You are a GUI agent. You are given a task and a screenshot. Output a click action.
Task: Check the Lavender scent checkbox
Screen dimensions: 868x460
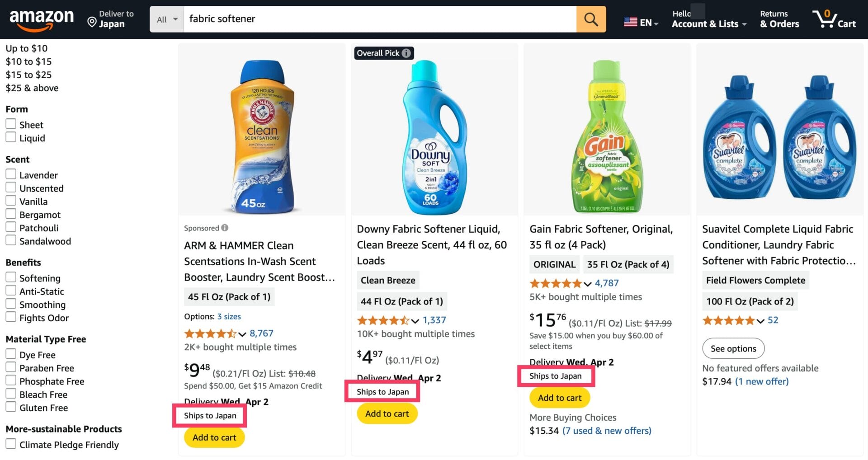tap(11, 174)
